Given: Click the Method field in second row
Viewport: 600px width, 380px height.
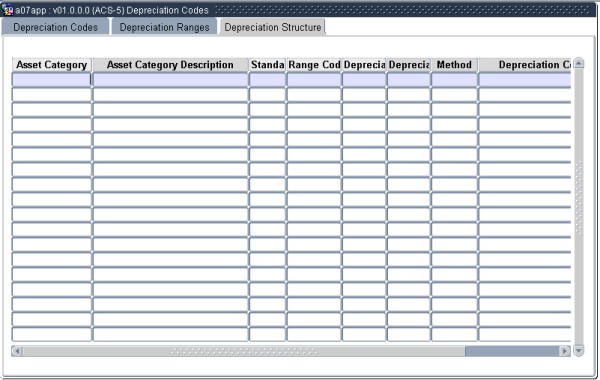Looking at the screenshot, I should [454, 95].
